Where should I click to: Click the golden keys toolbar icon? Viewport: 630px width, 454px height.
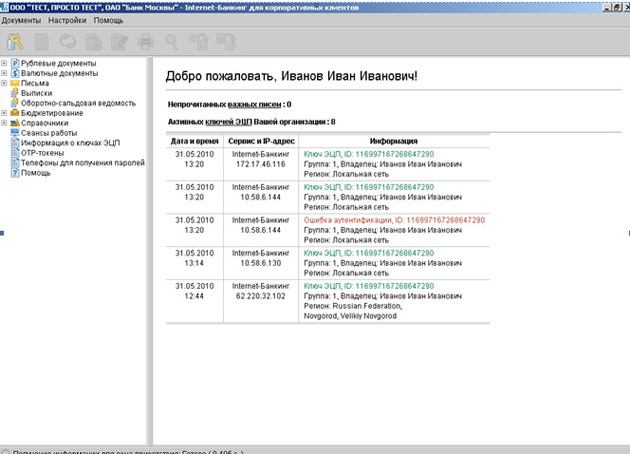pos(15,42)
